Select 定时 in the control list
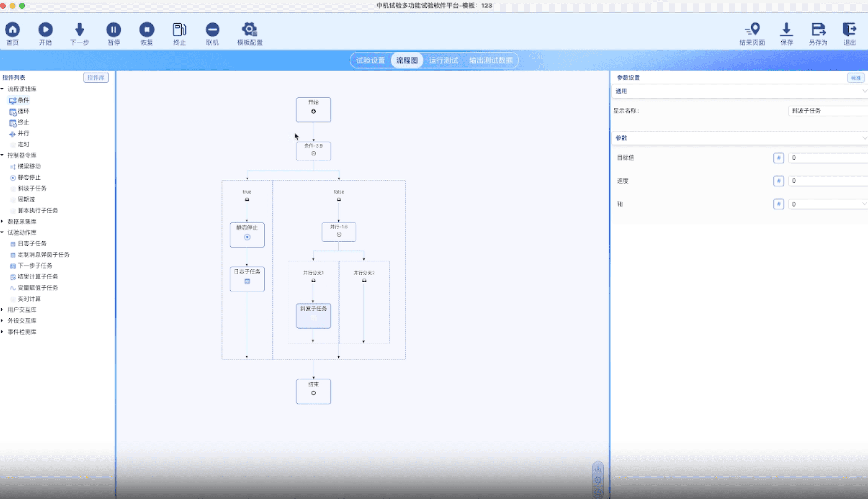 pos(23,145)
